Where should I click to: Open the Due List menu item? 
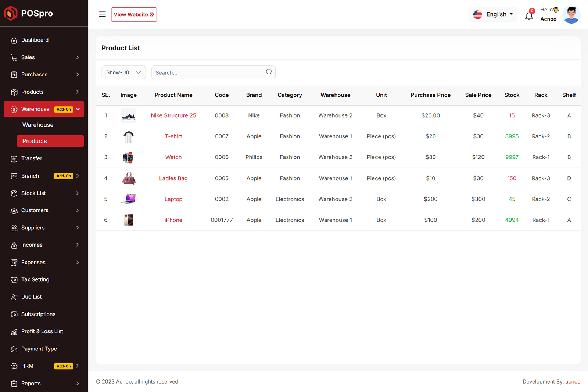pos(31,297)
